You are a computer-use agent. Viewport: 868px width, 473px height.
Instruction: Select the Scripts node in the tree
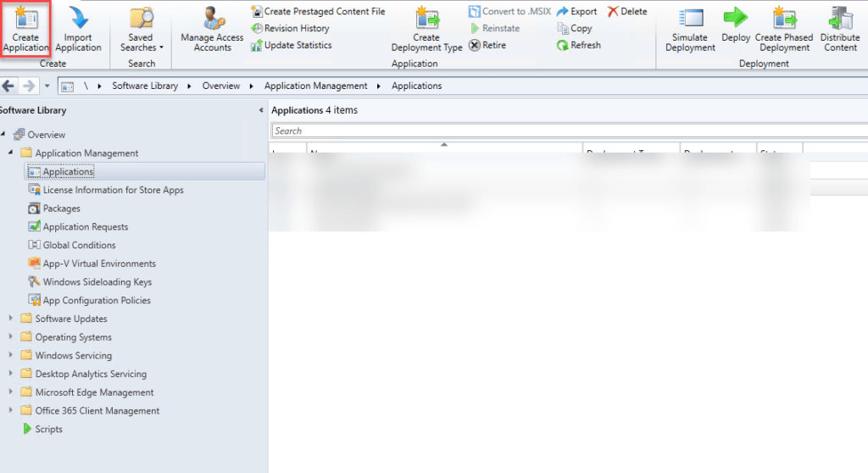[x=48, y=429]
